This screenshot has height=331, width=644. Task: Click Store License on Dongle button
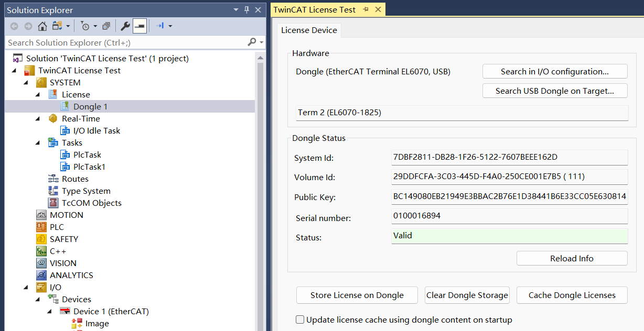[357, 295]
